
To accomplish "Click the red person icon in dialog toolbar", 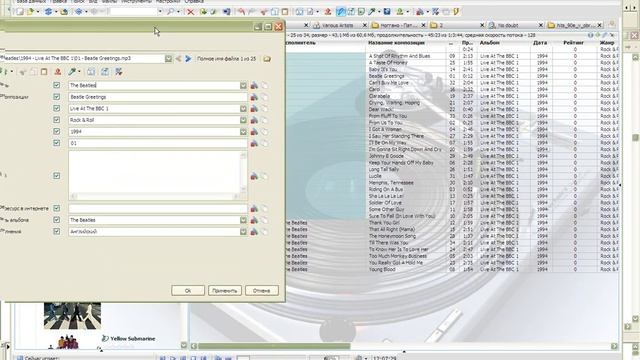I will pos(58,72).
